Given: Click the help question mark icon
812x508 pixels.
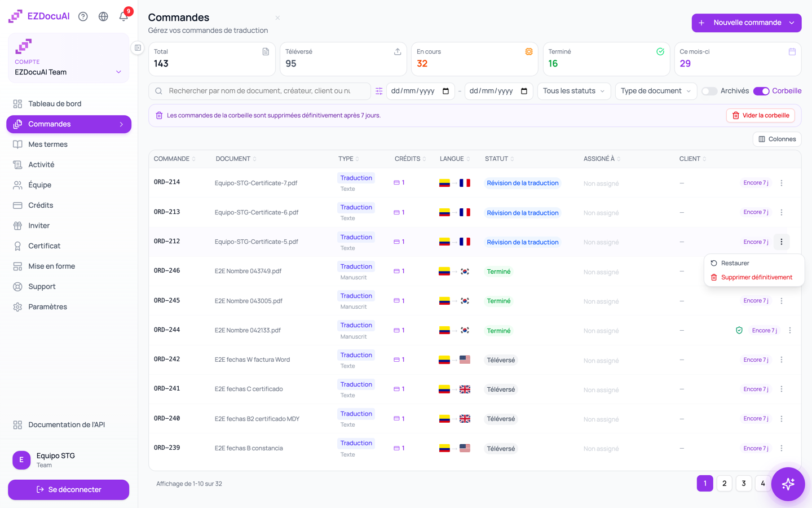Looking at the screenshot, I should (83, 16).
